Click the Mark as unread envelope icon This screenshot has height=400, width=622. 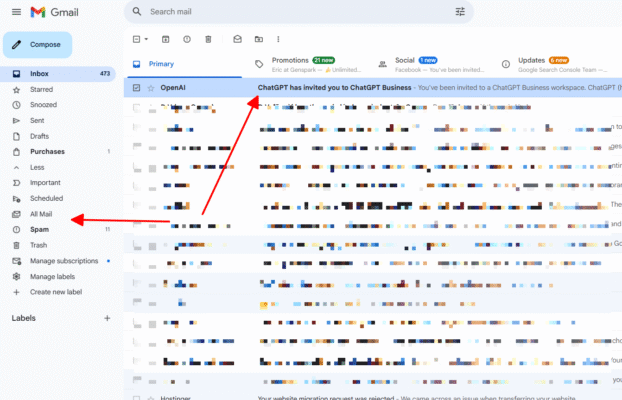[237, 39]
